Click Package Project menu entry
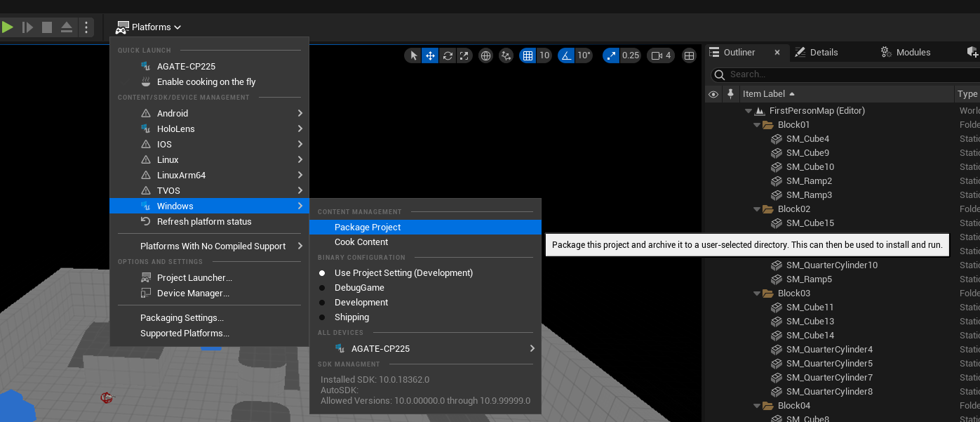Image resolution: width=980 pixels, height=422 pixels. (368, 228)
